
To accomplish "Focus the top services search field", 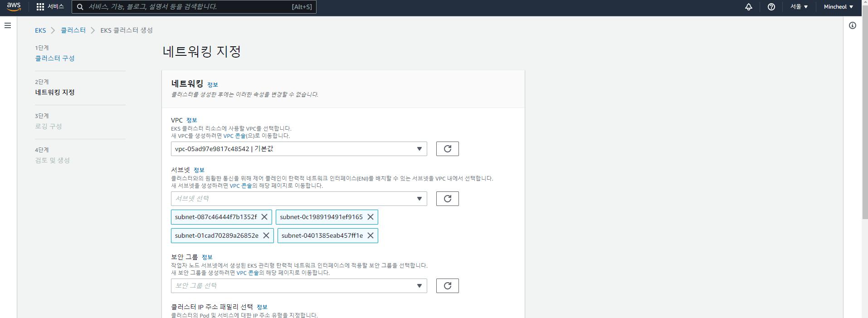I will click(x=194, y=7).
